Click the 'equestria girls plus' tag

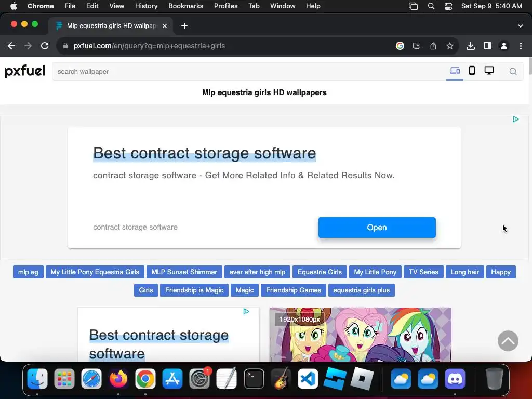coord(362,290)
